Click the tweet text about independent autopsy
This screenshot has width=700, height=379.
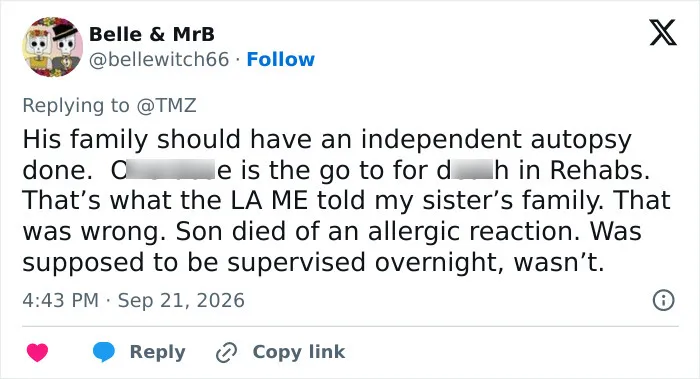click(x=346, y=200)
